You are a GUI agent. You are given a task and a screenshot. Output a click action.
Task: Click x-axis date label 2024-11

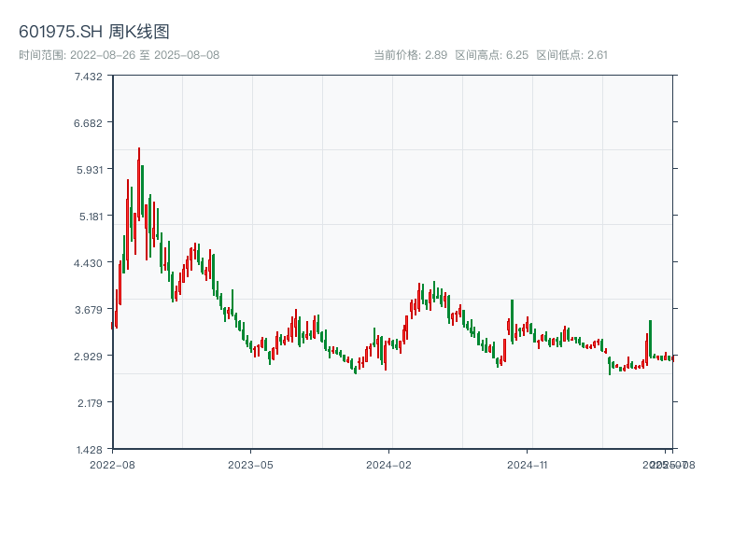point(527,465)
